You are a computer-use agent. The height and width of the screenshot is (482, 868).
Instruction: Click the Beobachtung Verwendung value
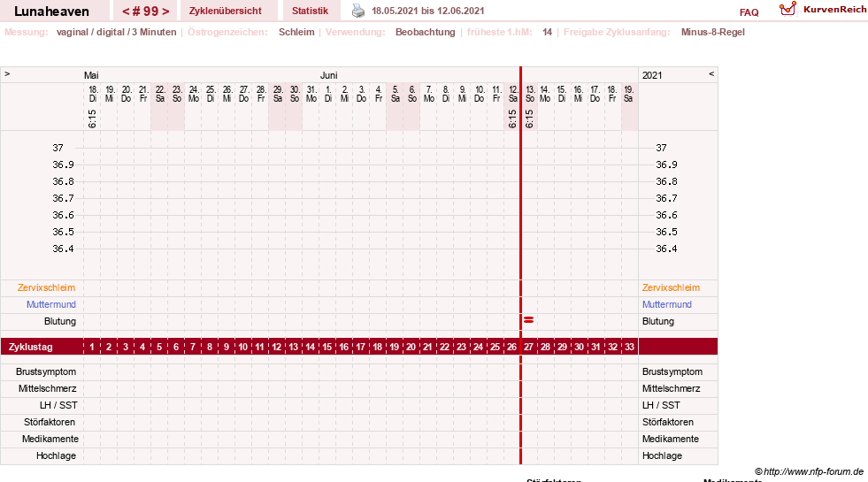click(425, 32)
